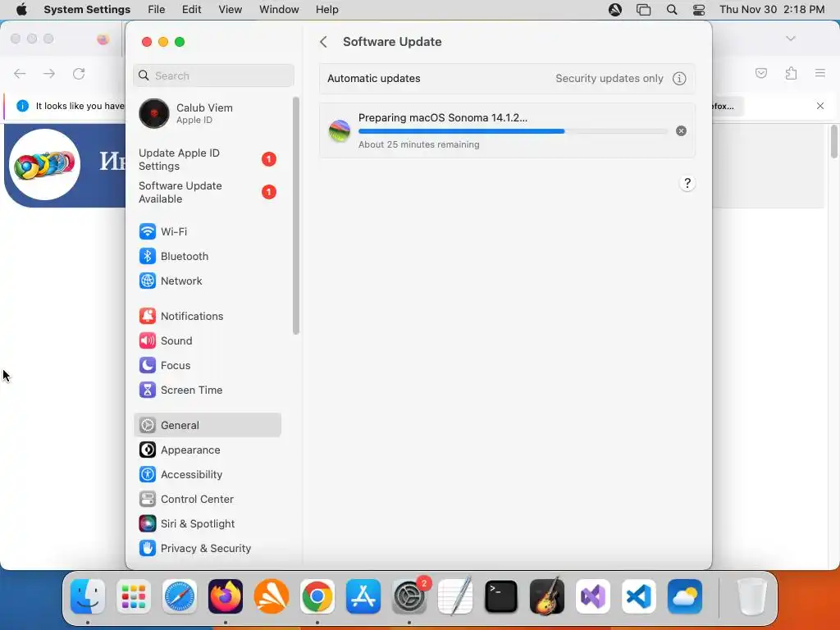Image resolution: width=840 pixels, height=630 pixels.
Task: Go back in Firefox window
Action: coord(20,74)
